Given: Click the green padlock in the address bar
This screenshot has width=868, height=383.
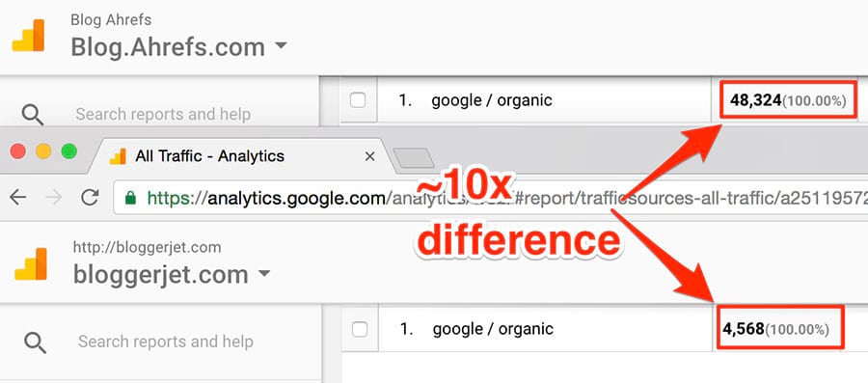Looking at the screenshot, I should [x=130, y=197].
